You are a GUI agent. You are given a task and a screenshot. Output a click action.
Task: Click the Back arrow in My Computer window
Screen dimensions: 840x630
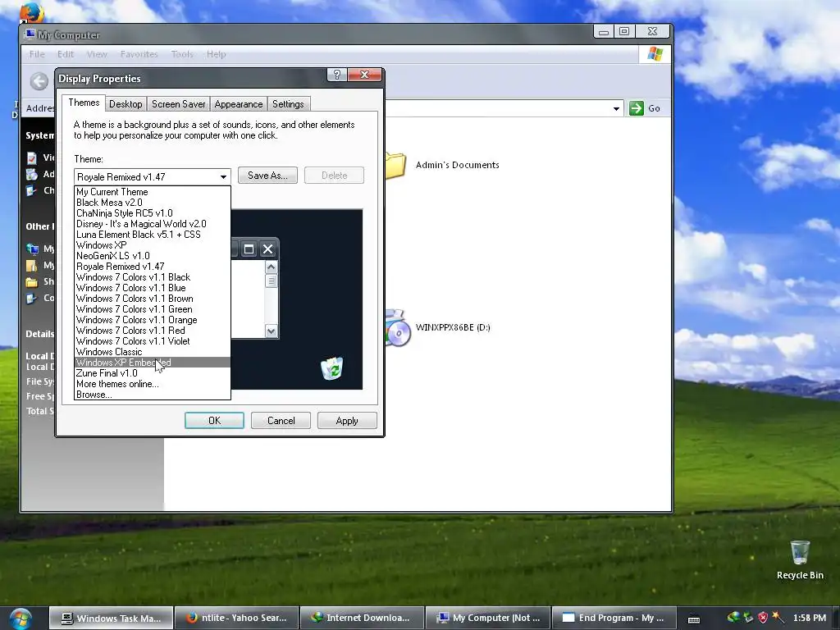(x=39, y=81)
